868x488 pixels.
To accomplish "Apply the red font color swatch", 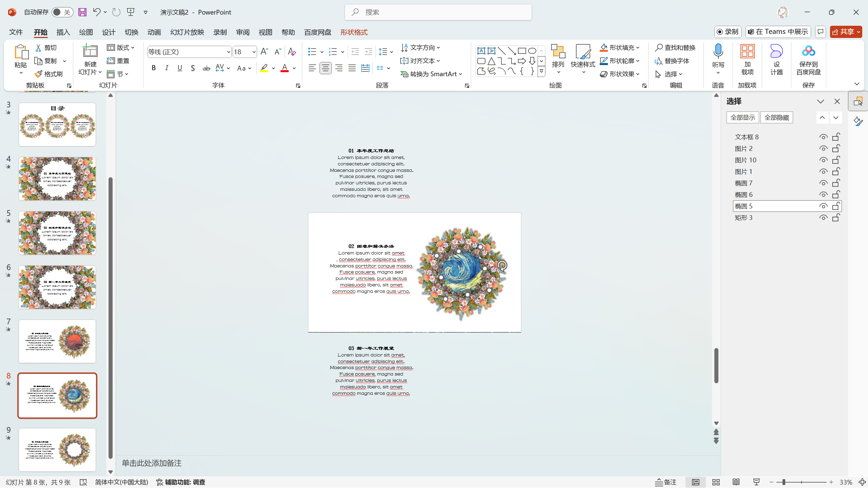I will point(285,68).
